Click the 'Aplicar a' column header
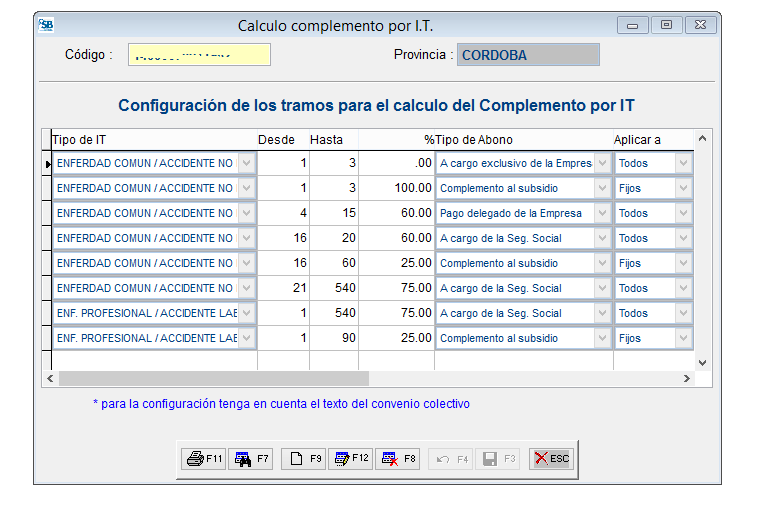 pos(653,140)
